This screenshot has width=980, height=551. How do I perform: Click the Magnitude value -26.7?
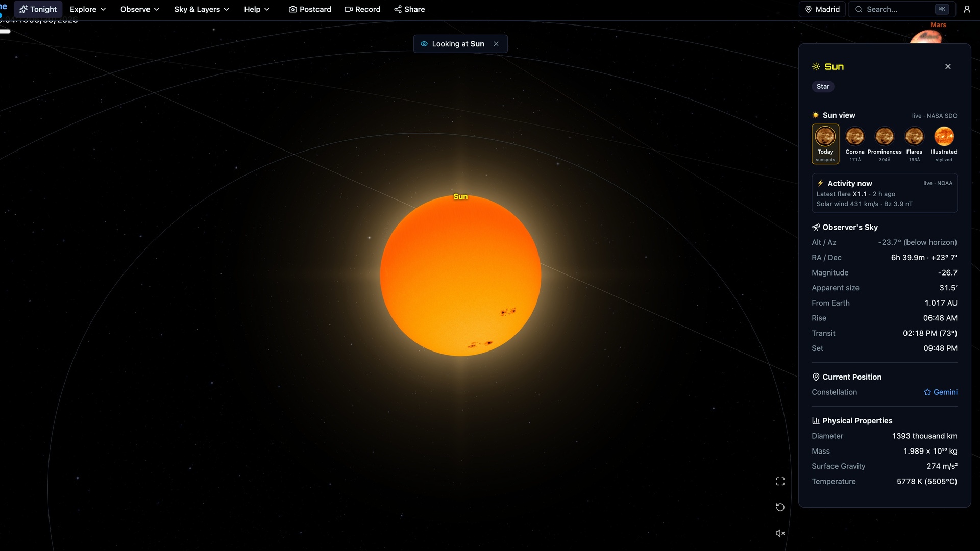[x=948, y=273]
